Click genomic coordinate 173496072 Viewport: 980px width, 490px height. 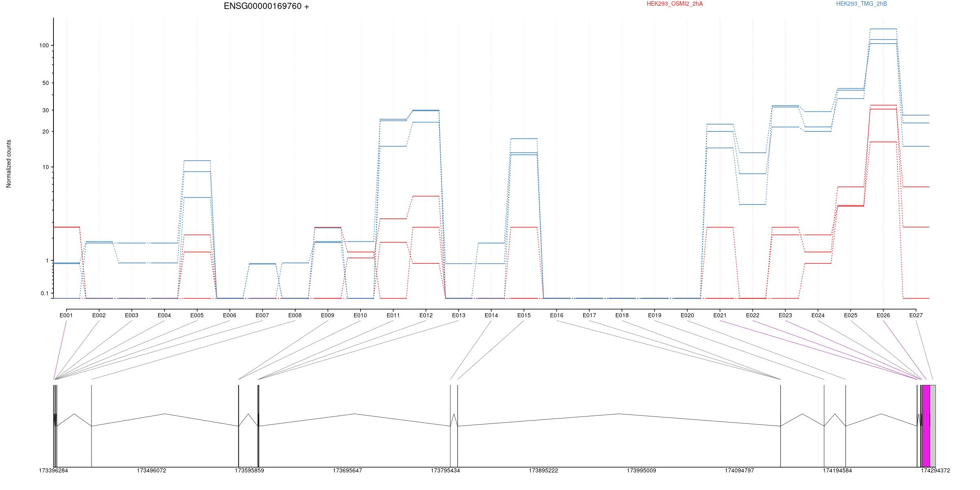pyautogui.click(x=151, y=470)
